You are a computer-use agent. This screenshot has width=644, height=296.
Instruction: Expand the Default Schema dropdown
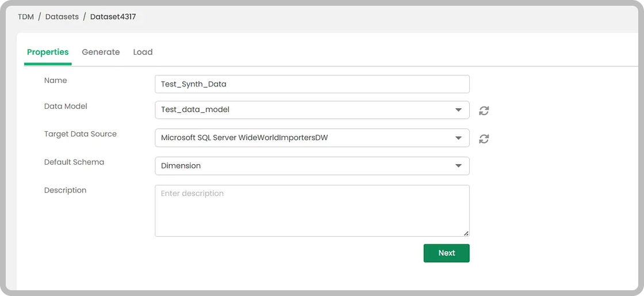pyautogui.click(x=312, y=166)
